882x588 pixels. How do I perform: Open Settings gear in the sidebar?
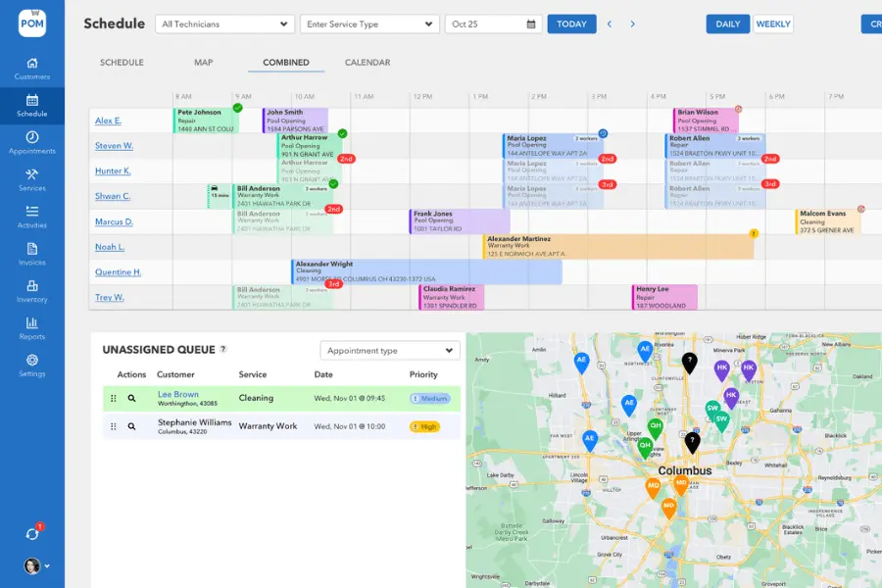pyautogui.click(x=32, y=366)
